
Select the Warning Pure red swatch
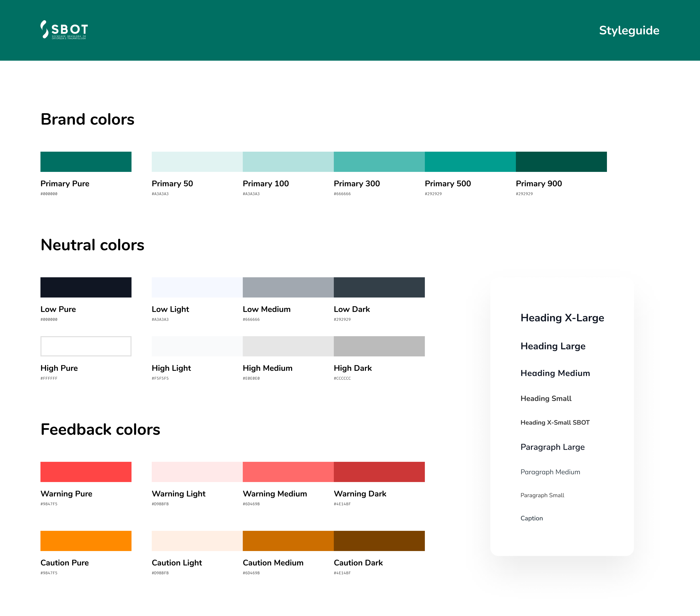pyautogui.click(x=86, y=472)
